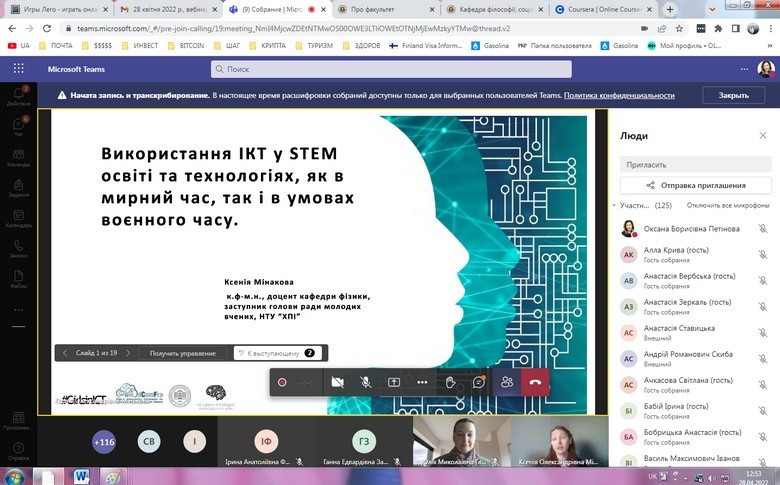This screenshot has width=780, height=485.
Task: Switch to the Coursera browser tab
Action: [x=596, y=8]
